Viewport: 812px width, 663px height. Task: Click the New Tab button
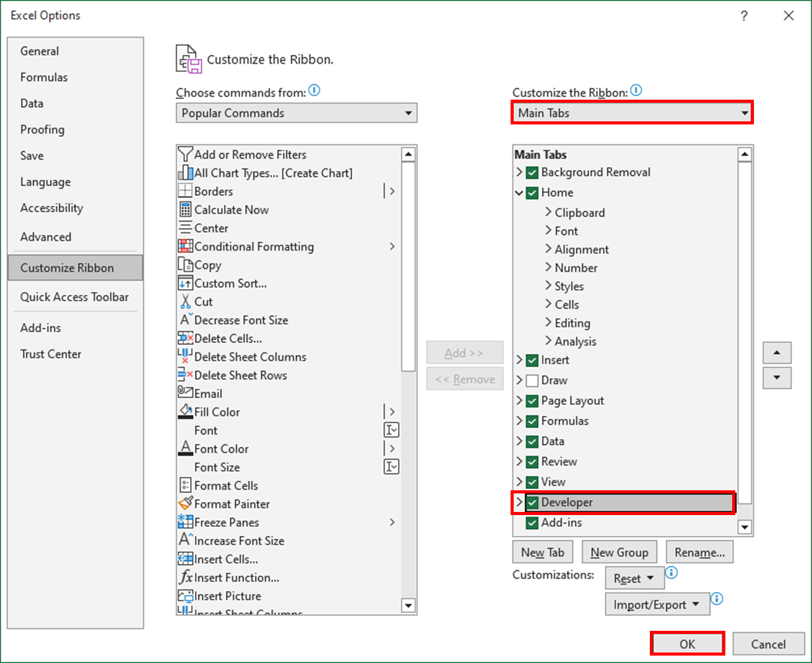click(543, 552)
